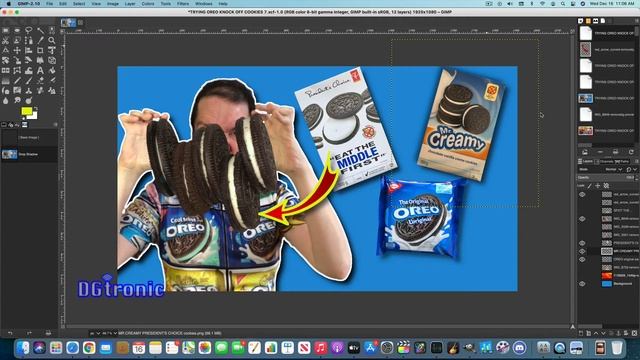This screenshot has width=640, height=360.
Task: Open the Layers dock configure menu
Action: [636, 161]
